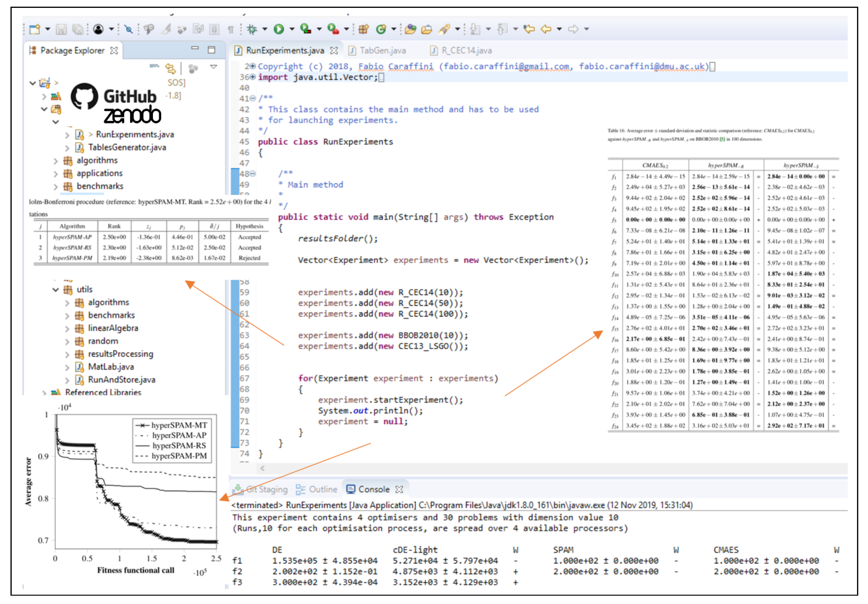868x604 pixels.
Task: Click 'experiment.startExperiment();' in the editor
Action: 390,400
